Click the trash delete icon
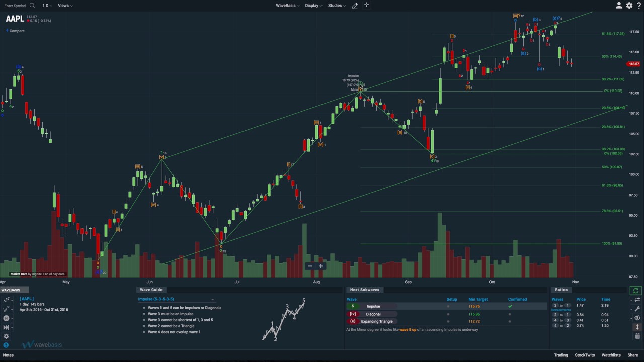This screenshot has height=362, width=644. pos(637,336)
